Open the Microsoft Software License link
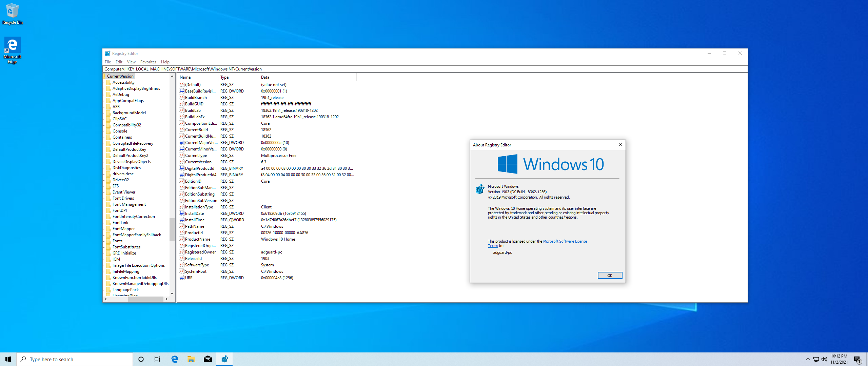The height and width of the screenshot is (366, 868). [565, 241]
